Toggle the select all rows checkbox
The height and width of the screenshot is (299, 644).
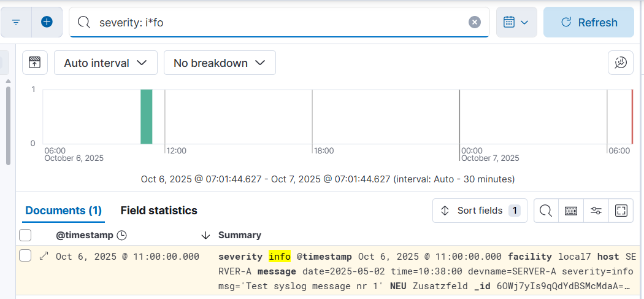[25, 235]
